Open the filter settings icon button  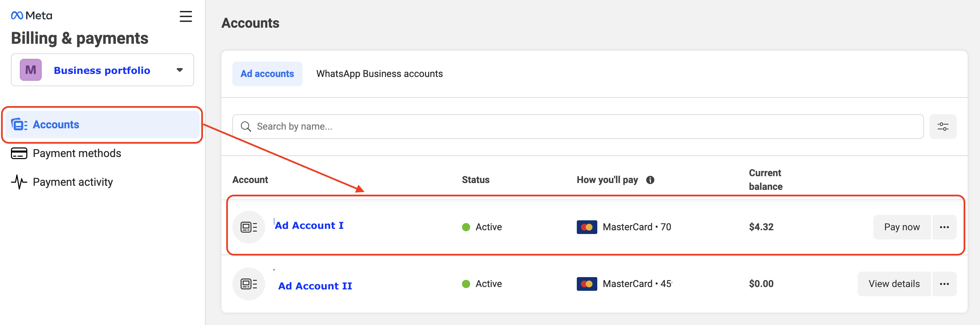(x=943, y=127)
